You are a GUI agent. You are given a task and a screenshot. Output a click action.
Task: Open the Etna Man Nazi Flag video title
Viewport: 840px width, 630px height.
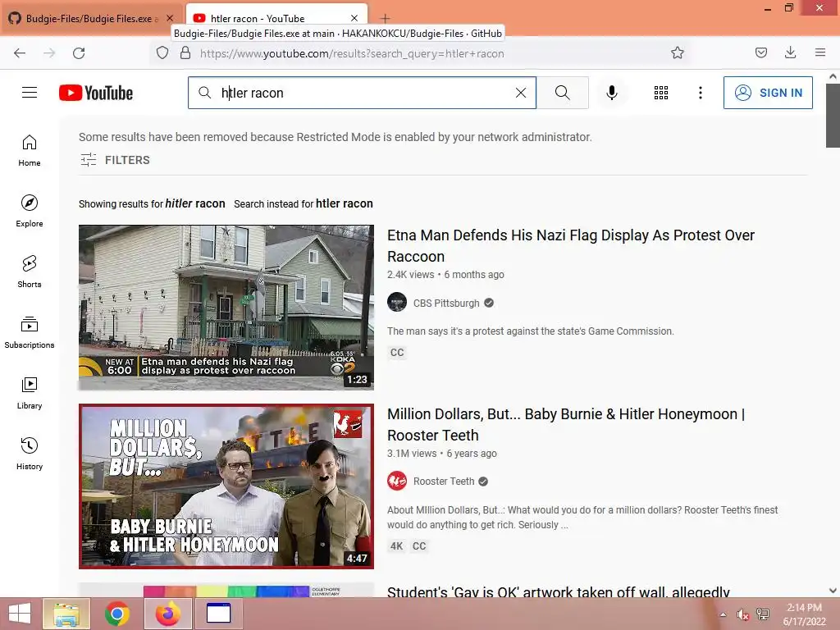coord(571,246)
